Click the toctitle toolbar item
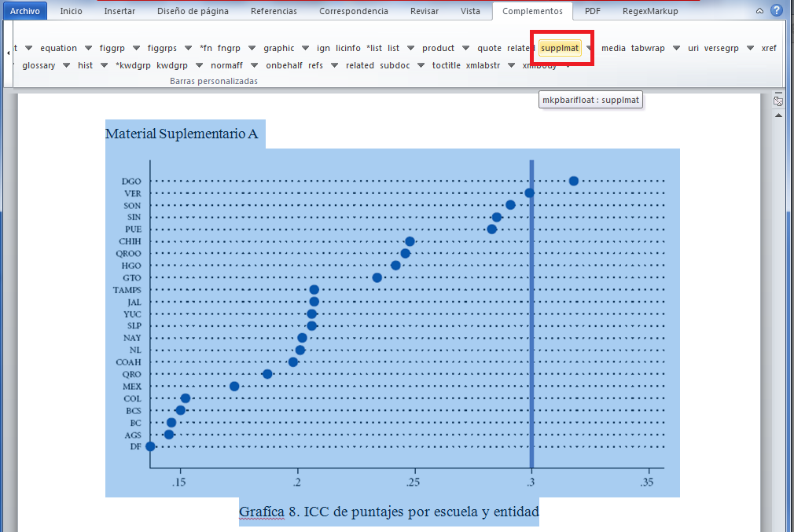 [446, 66]
